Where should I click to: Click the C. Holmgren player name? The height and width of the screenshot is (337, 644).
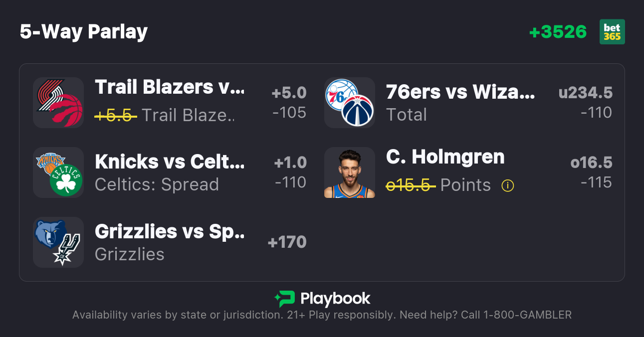[445, 157]
